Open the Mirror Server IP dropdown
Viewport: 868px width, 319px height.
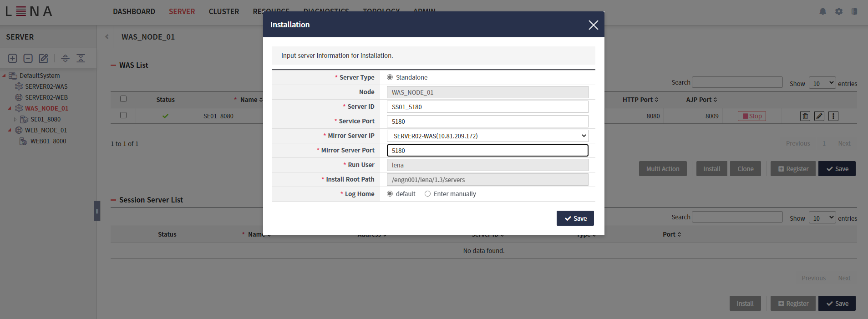point(487,136)
